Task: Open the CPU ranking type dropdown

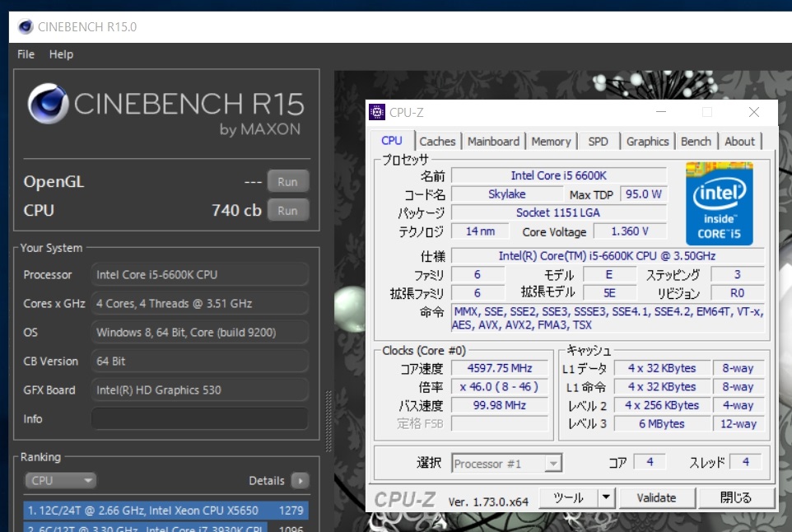Action: pos(60,480)
